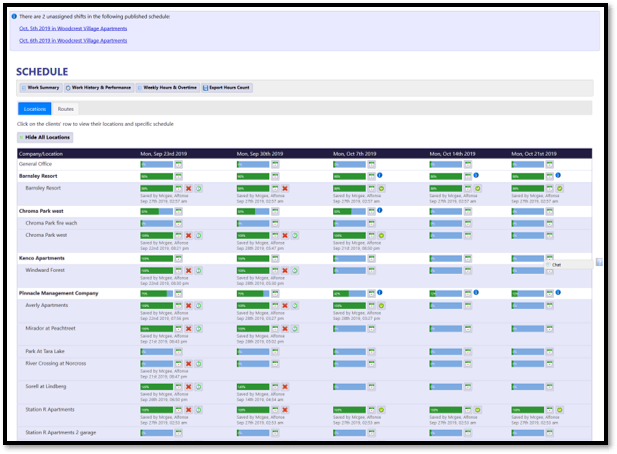
Task: Click refresh icon in Sorell at Lindberg row, Sep 23rd
Action: pos(199,387)
